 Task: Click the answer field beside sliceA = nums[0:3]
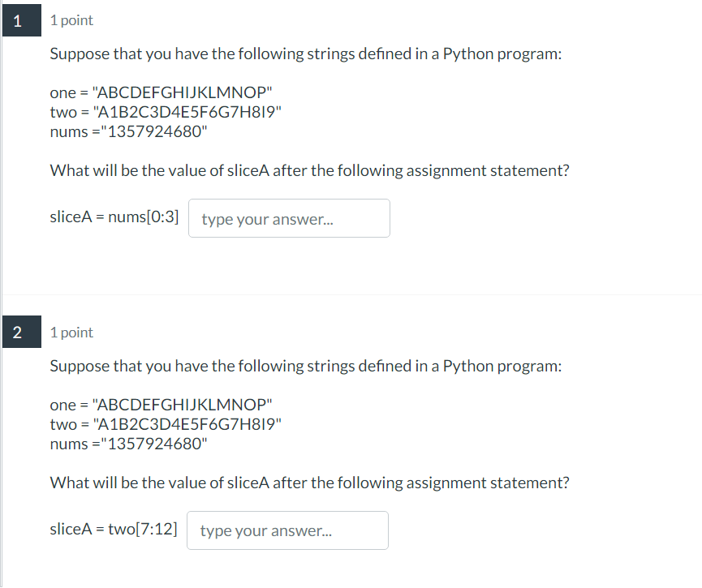[x=289, y=219]
